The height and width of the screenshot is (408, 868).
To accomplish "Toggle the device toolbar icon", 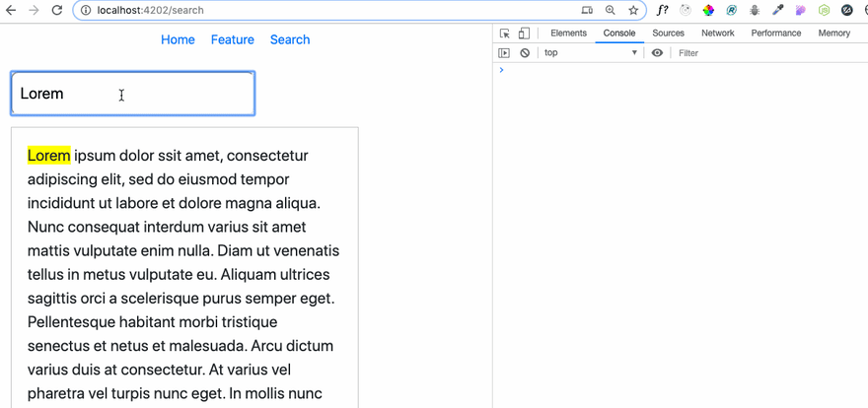I will point(524,34).
